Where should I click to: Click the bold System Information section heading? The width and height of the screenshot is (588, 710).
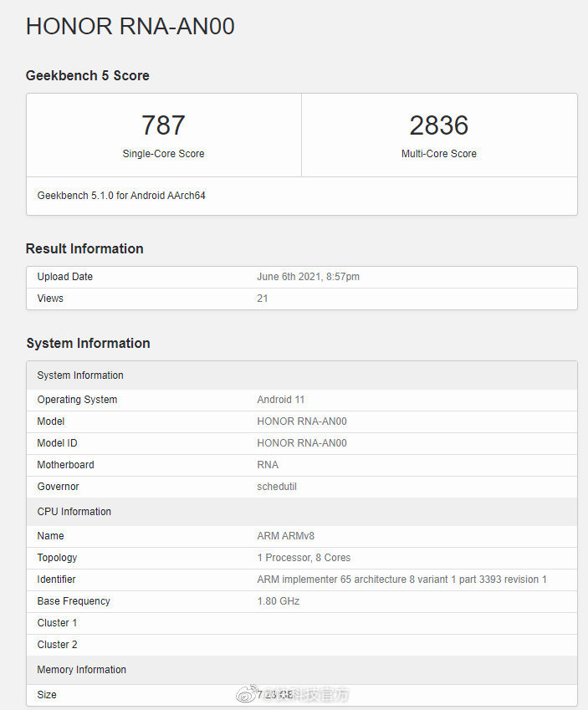pyautogui.click(x=88, y=343)
